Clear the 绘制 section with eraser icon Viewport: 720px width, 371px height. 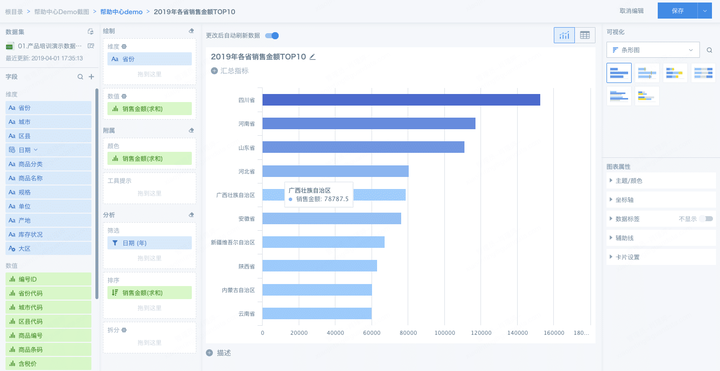pyautogui.click(x=191, y=31)
